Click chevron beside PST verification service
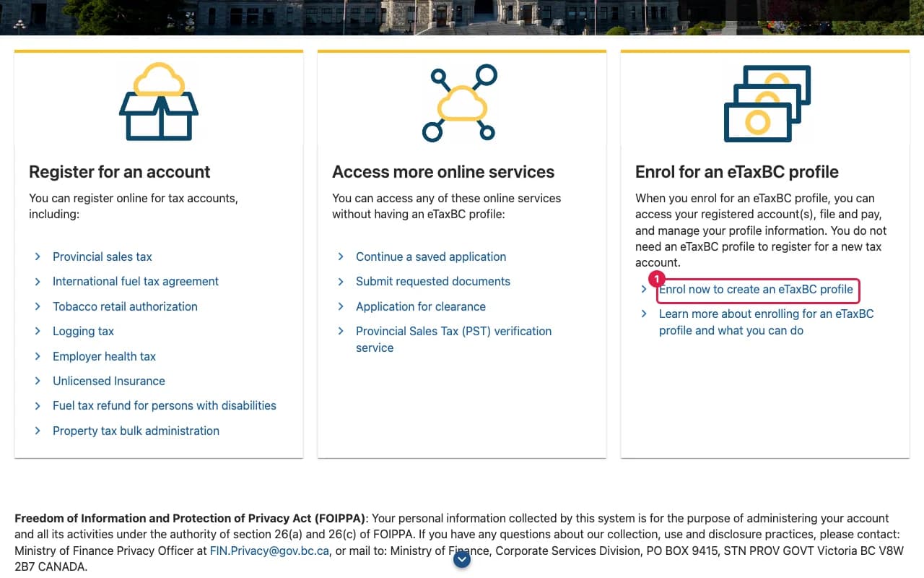 point(341,331)
